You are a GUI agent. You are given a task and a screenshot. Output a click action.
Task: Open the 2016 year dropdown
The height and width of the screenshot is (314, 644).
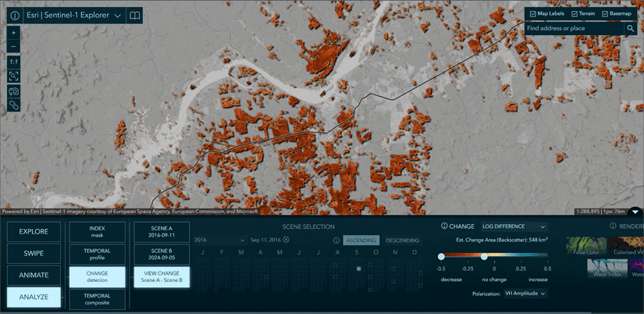219,240
